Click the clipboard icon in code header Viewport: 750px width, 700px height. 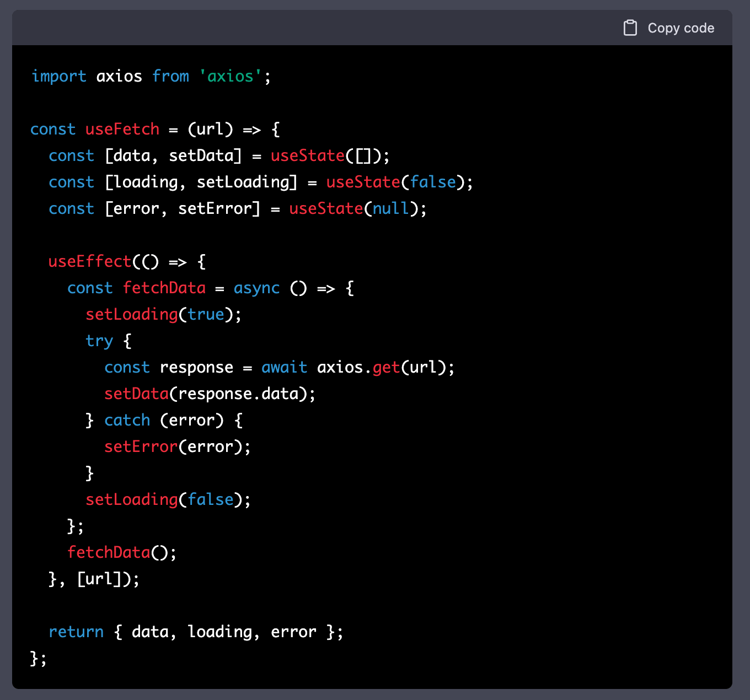click(630, 28)
